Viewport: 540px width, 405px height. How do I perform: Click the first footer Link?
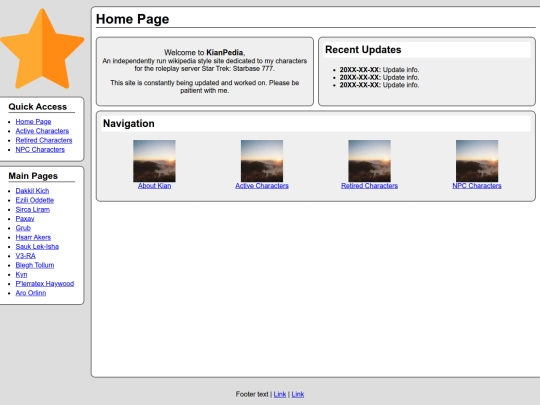(280, 394)
